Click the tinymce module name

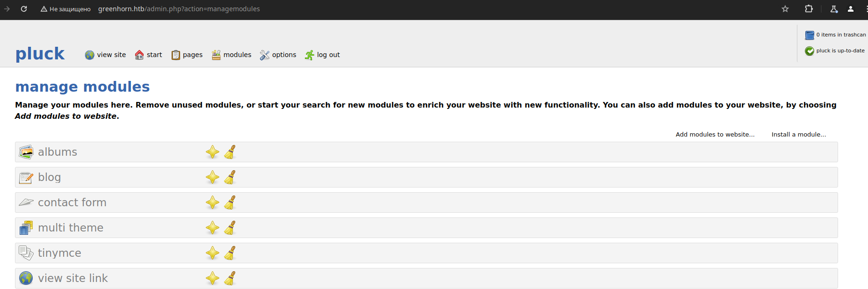pos(59,253)
